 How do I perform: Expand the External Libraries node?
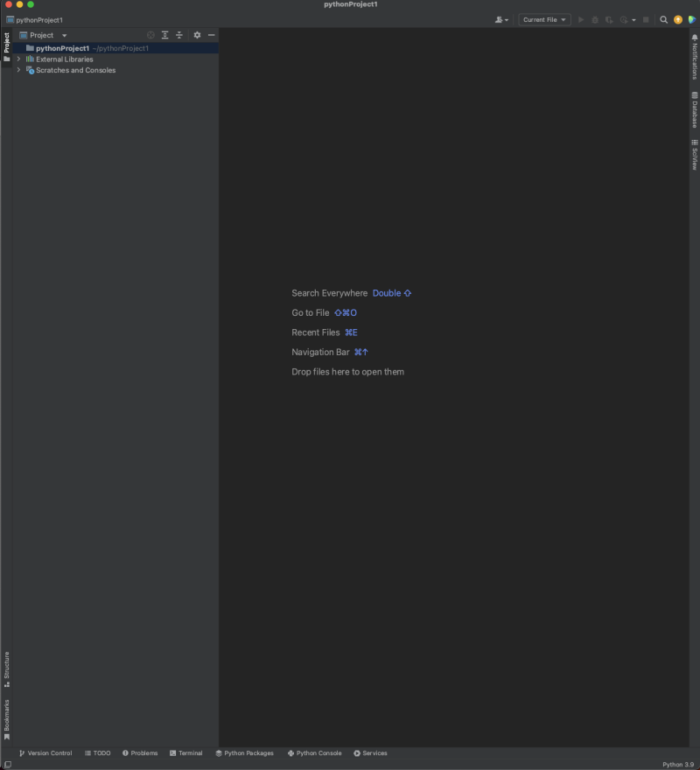[x=18, y=59]
